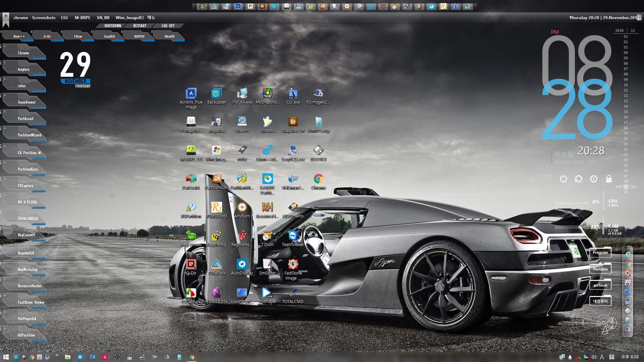Image resolution: width=644 pixels, height=362 pixels.
Task: Open the 메뉴 item in the top bar
Action: tap(151, 17)
